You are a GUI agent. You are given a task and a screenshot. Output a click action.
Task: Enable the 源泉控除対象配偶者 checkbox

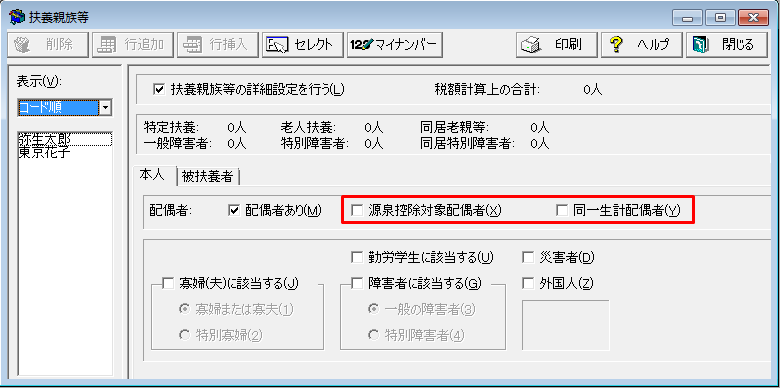click(357, 210)
